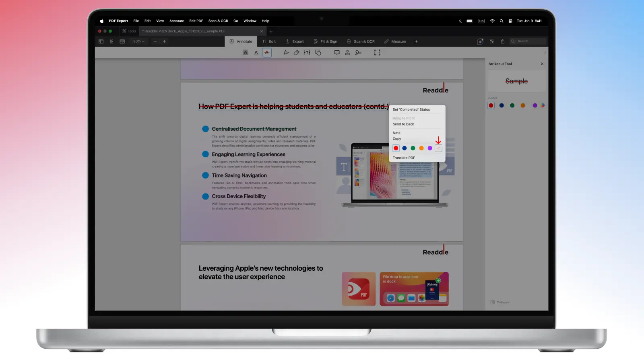This screenshot has width=644, height=362.
Task: Open the Annotate menu in the menu bar
Action: (x=177, y=21)
